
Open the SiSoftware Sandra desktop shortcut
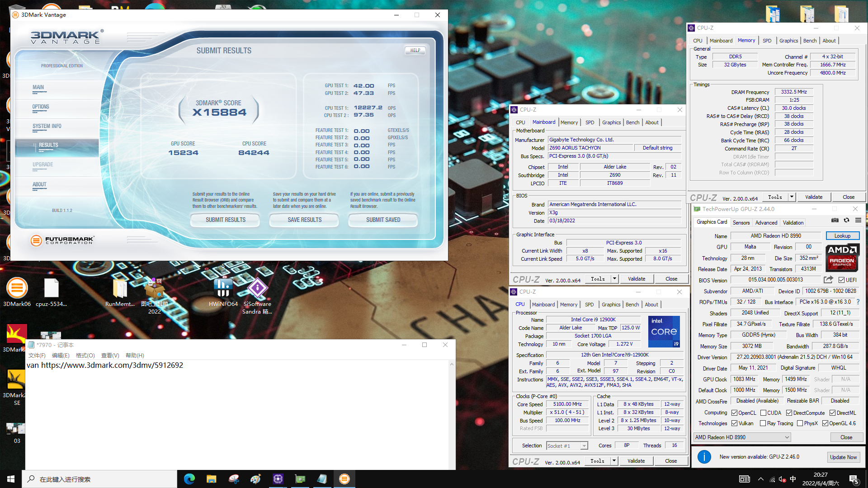pos(257,296)
